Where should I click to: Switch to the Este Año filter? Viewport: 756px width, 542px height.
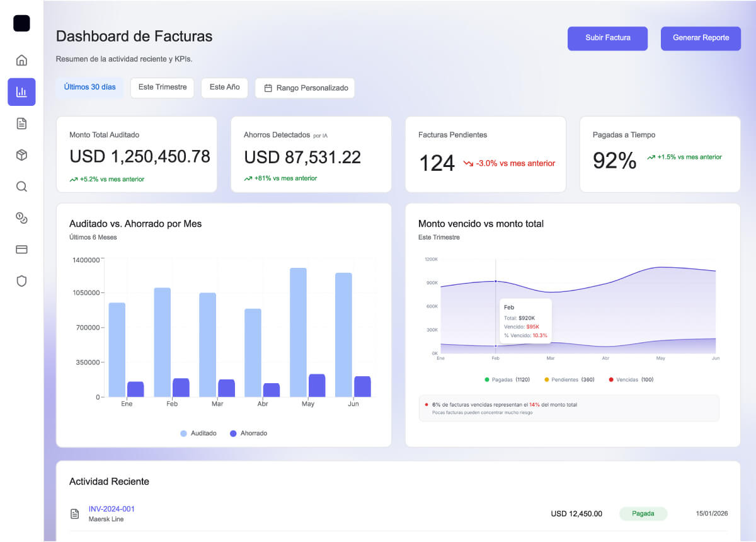tap(224, 88)
